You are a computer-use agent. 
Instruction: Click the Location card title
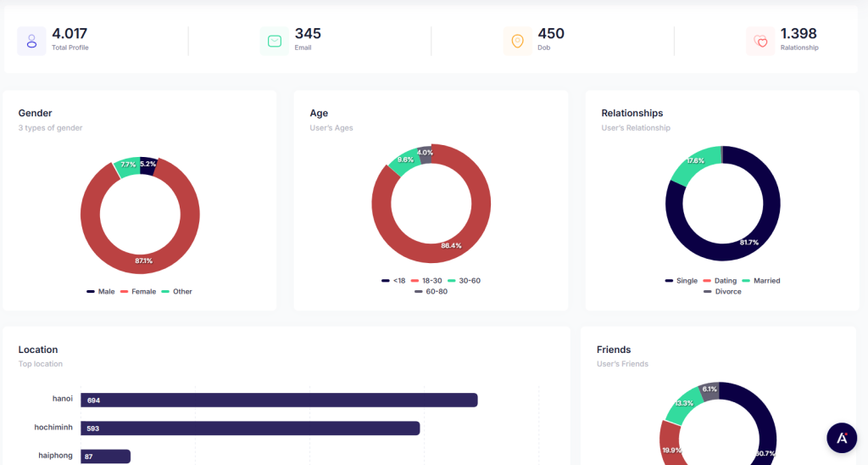(37, 350)
